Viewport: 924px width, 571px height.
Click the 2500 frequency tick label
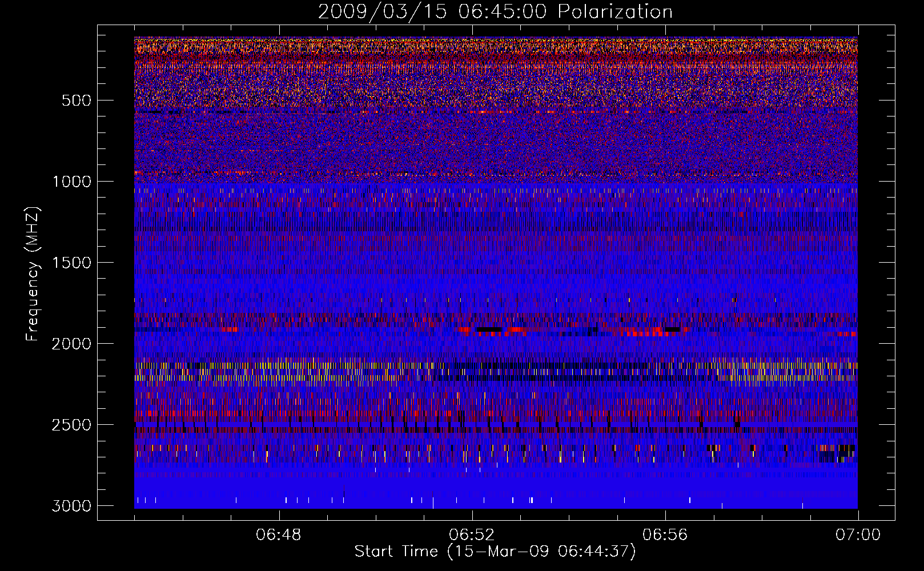pos(71,425)
